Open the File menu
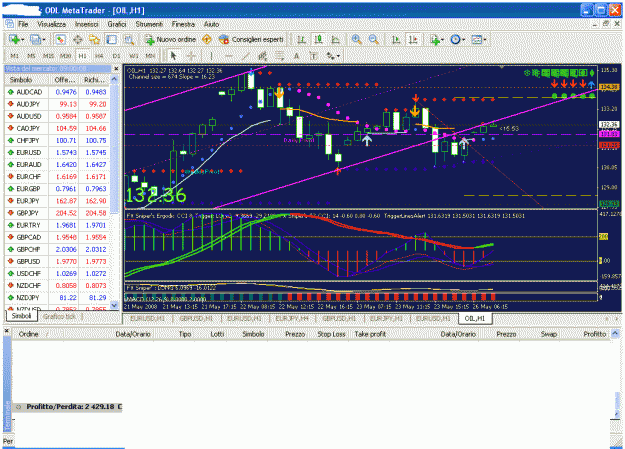625x449 pixels. 23,24
